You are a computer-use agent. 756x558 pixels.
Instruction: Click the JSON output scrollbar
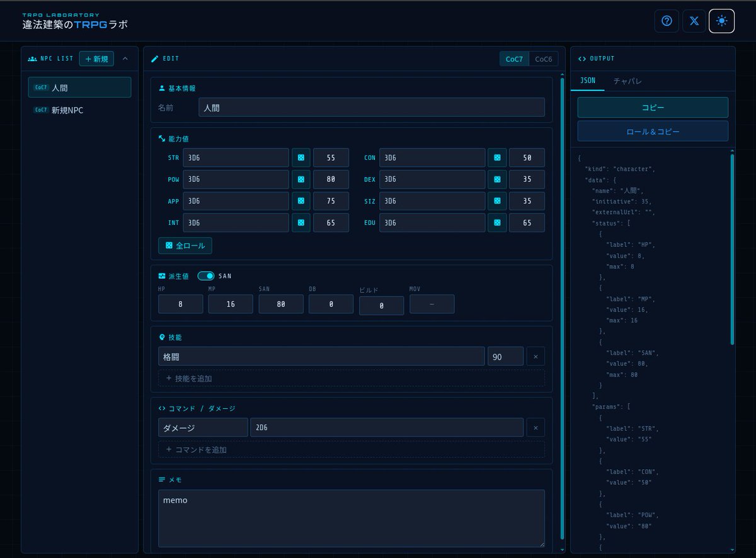[732, 249]
